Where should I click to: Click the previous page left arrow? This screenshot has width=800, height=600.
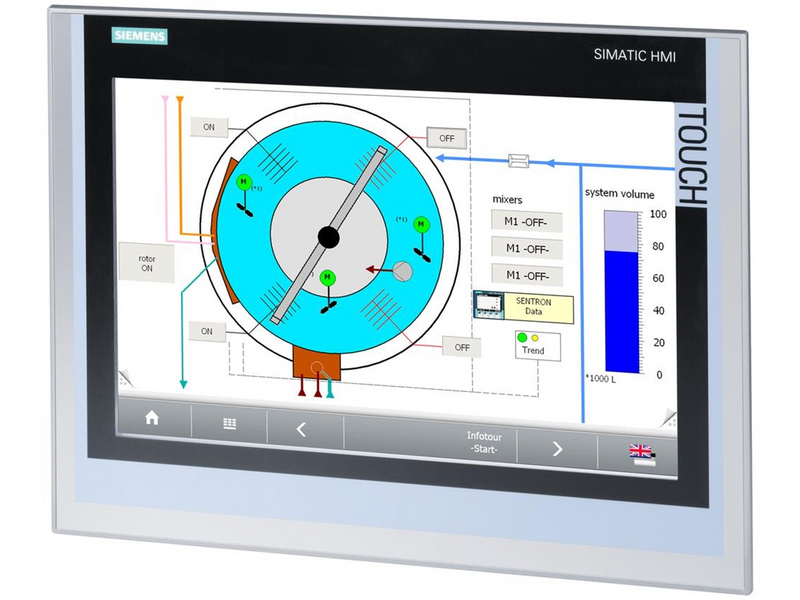coord(301,430)
